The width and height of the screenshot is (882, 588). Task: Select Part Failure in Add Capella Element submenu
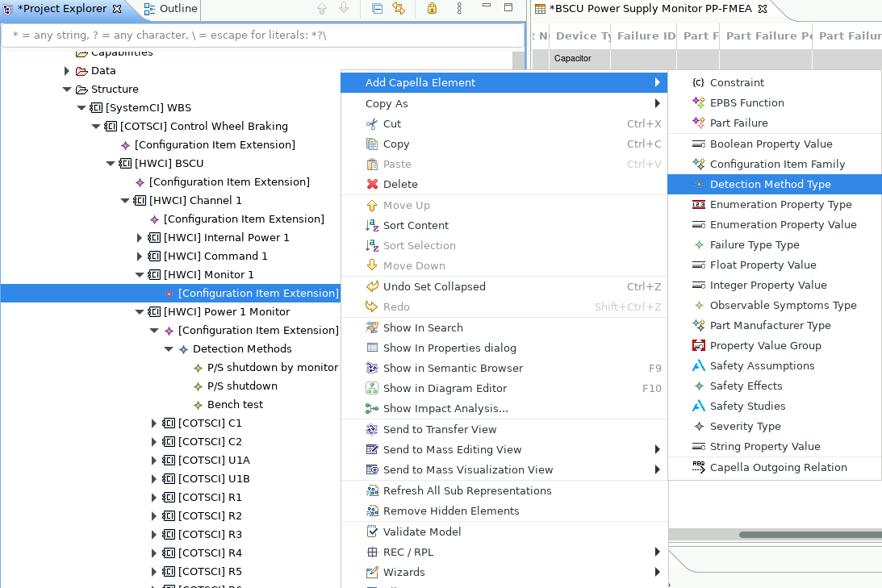[x=774, y=123]
